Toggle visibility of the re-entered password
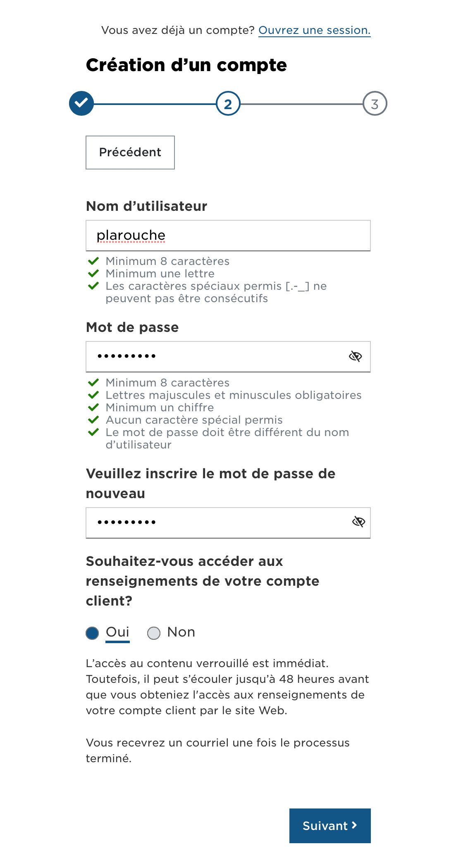468x868 pixels. tap(358, 522)
